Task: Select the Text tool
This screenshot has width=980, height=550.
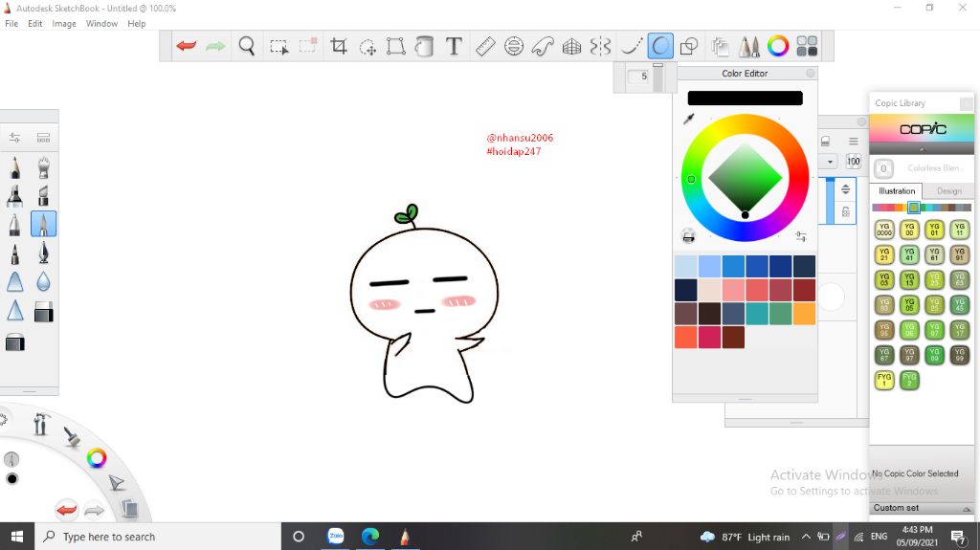Action: [454, 46]
